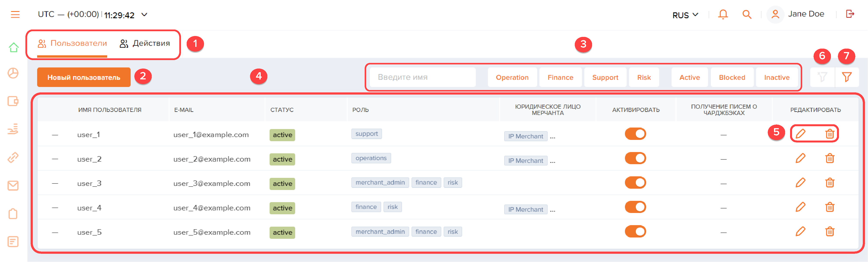This screenshot has width=868, height=262.
Task: Clear filters with crossed funnel icon
Action: 822,77
